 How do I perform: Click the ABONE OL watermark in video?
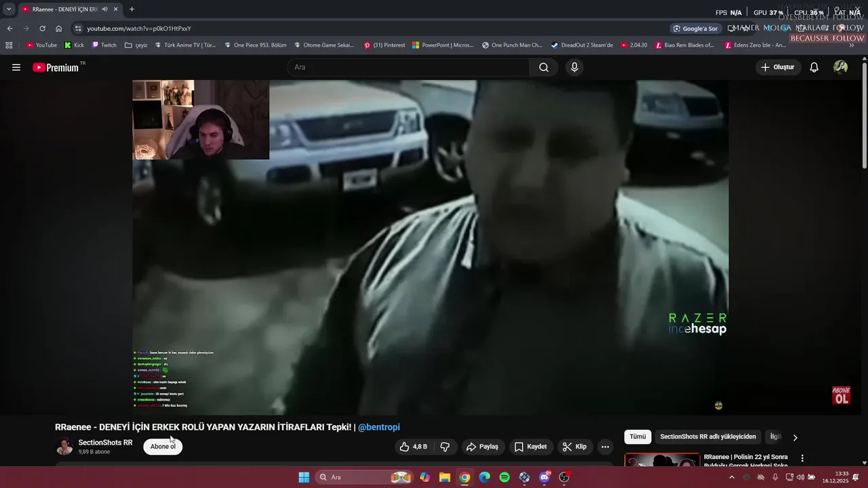841,395
